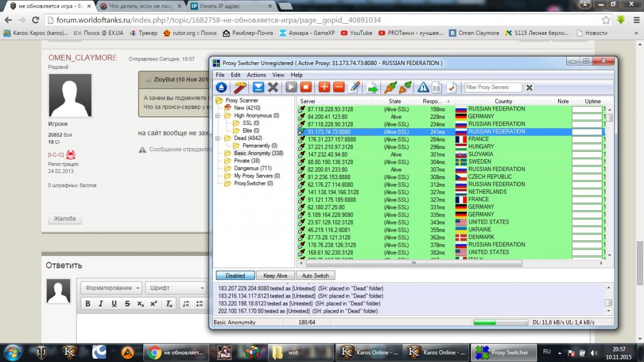Collapse the High Anonymous tree node
The height and width of the screenshot is (362, 644).
point(218,116)
